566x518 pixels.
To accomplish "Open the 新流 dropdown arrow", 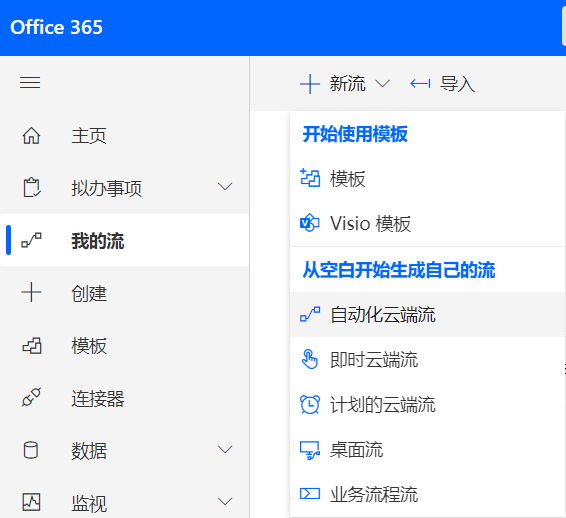I will [x=383, y=84].
